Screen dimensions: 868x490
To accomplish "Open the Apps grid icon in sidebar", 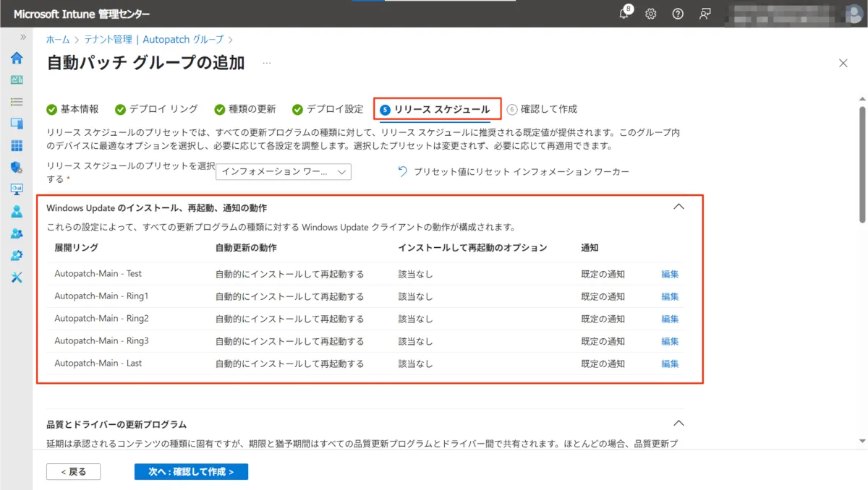I will click(16, 146).
